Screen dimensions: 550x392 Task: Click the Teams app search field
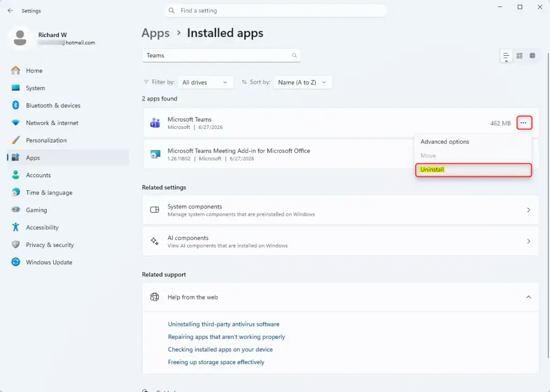(x=221, y=55)
